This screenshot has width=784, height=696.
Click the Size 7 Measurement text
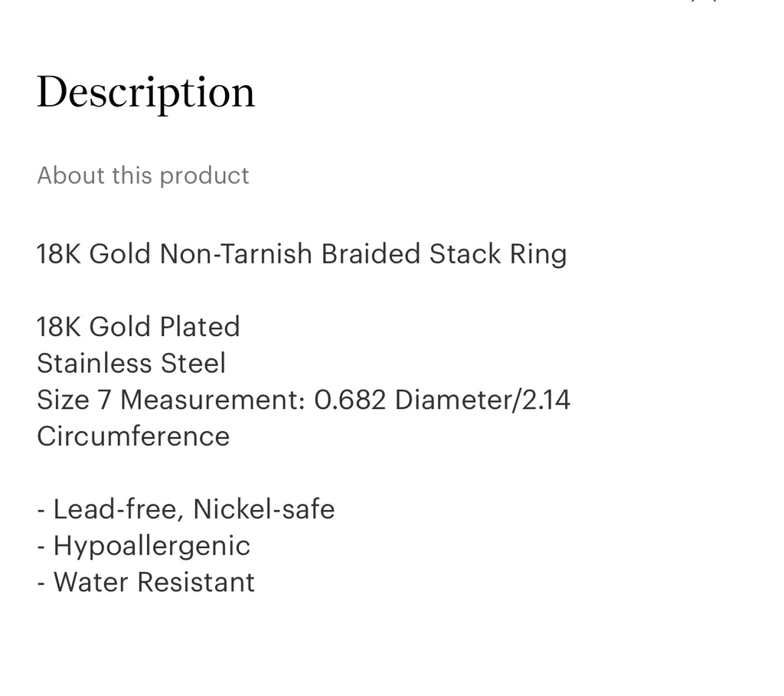tap(171, 400)
